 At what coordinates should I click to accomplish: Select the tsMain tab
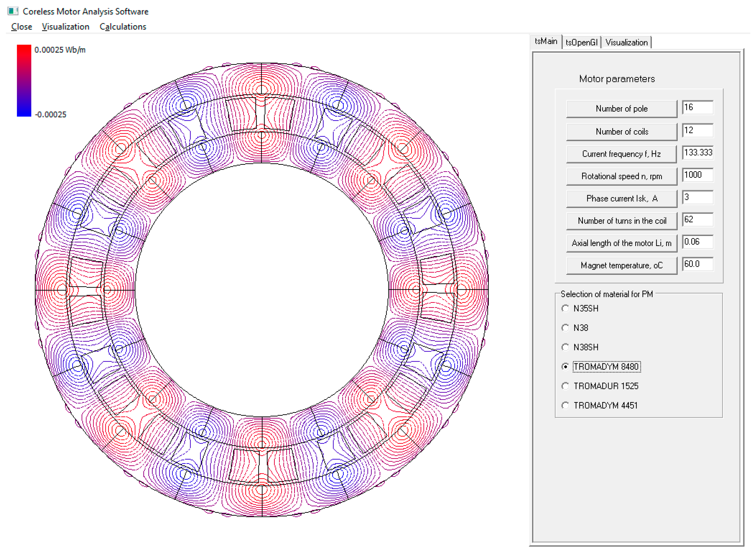point(546,42)
